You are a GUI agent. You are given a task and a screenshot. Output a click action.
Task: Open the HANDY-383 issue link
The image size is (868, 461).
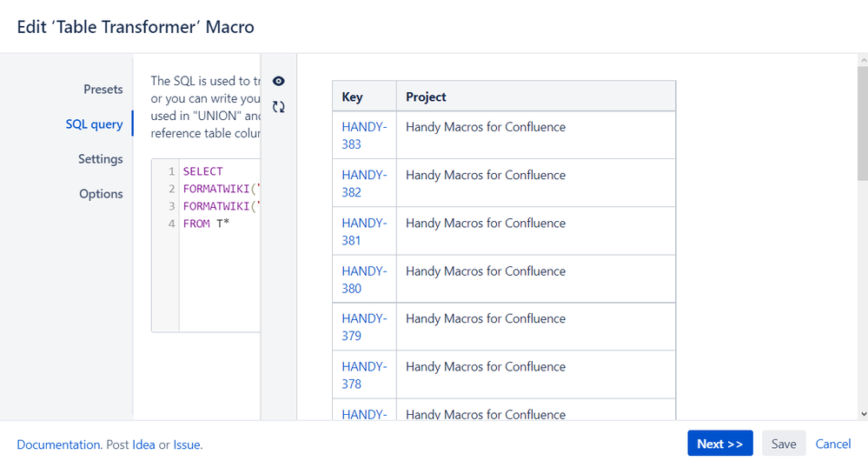click(363, 135)
